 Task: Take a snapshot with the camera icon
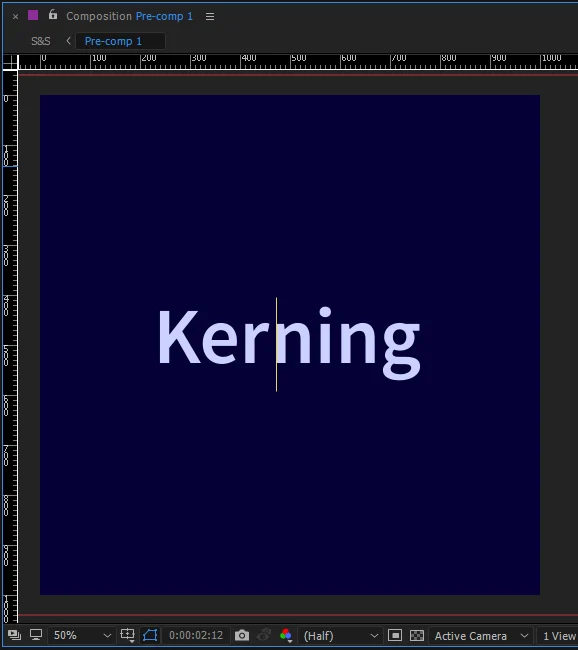click(242, 635)
